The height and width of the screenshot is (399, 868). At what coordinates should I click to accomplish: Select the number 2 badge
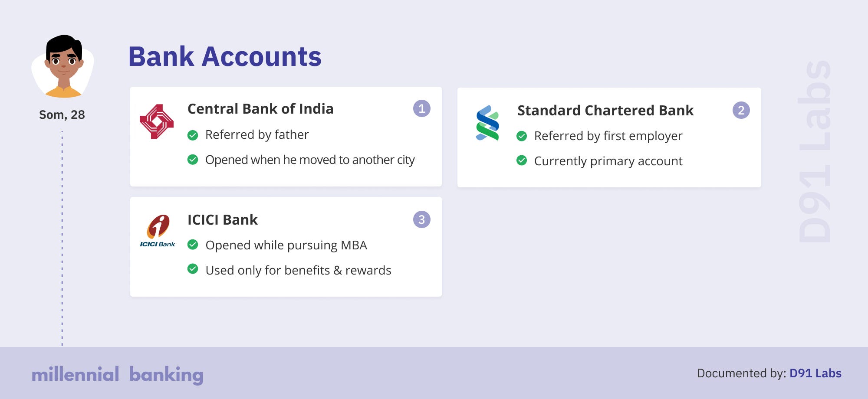tap(741, 110)
